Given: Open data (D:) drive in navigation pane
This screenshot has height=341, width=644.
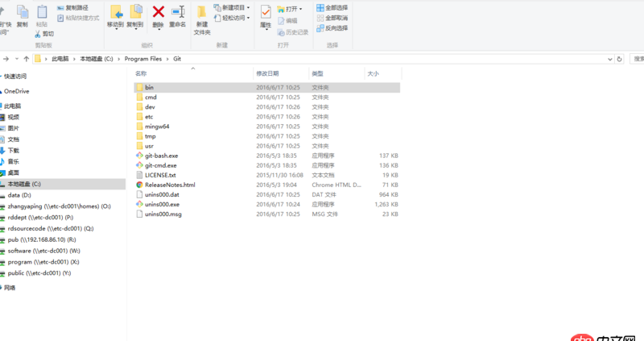Looking at the screenshot, I should [19, 195].
